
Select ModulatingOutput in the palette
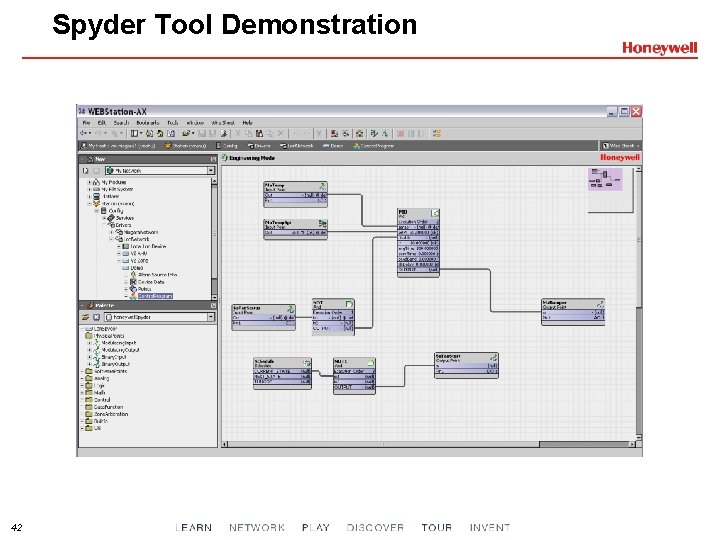click(120, 350)
